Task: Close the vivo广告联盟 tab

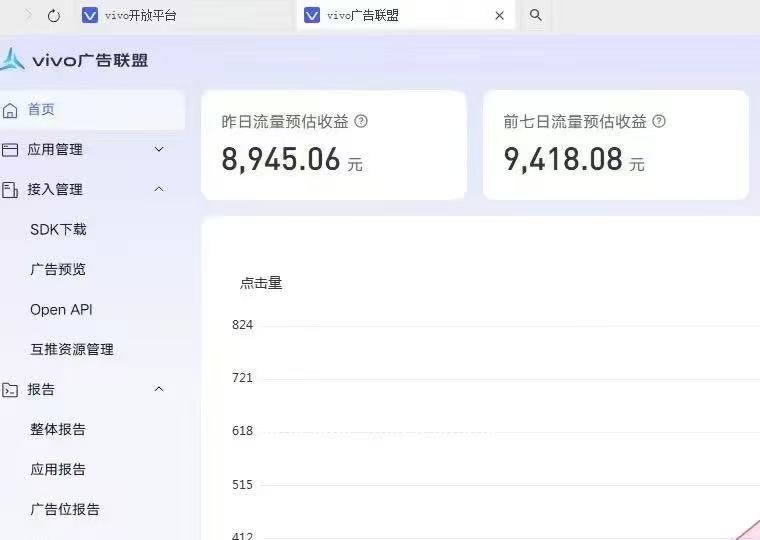Action: coord(499,16)
